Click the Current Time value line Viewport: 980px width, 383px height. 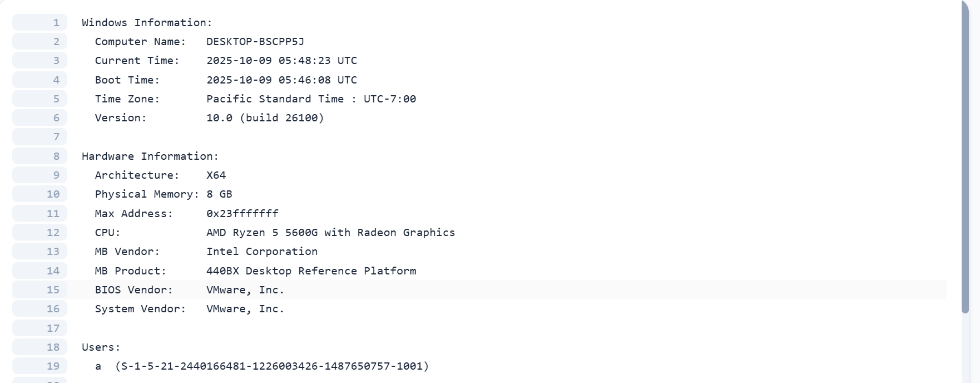[281, 61]
